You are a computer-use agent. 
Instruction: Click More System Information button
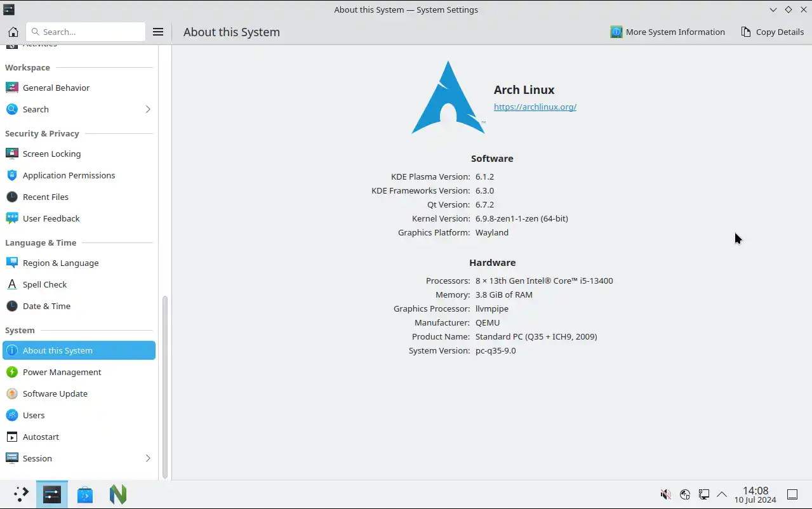[x=667, y=32]
